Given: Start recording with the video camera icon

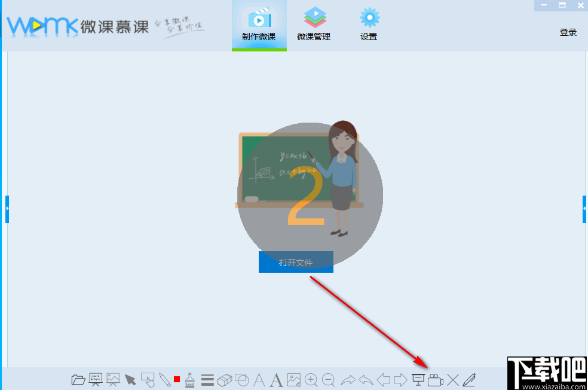Looking at the screenshot, I should point(435,380).
